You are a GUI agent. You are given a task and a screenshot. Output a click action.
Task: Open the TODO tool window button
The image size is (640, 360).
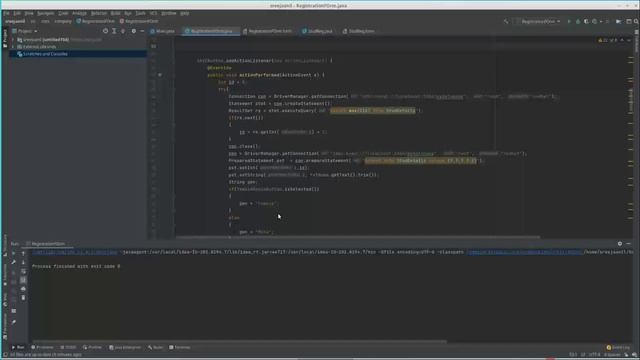pyautogui.click(x=68, y=347)
